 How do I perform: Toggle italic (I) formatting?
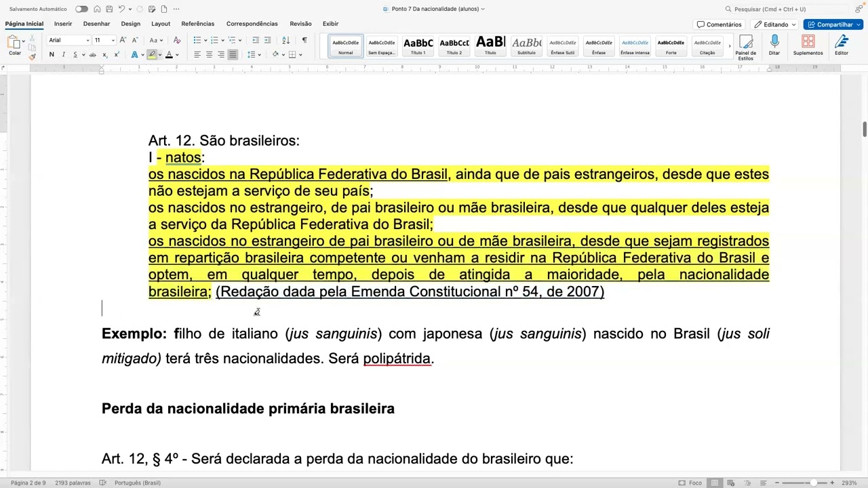click(64, 54)
